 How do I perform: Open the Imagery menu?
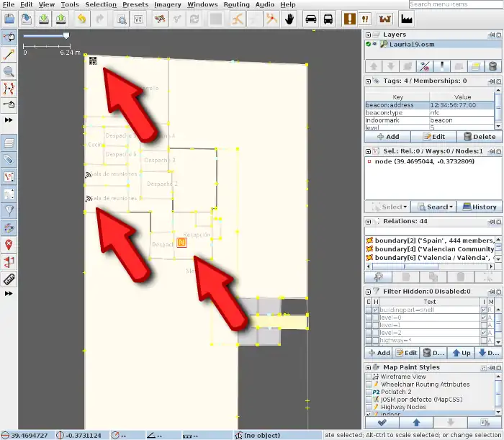(x=167, y=4)
